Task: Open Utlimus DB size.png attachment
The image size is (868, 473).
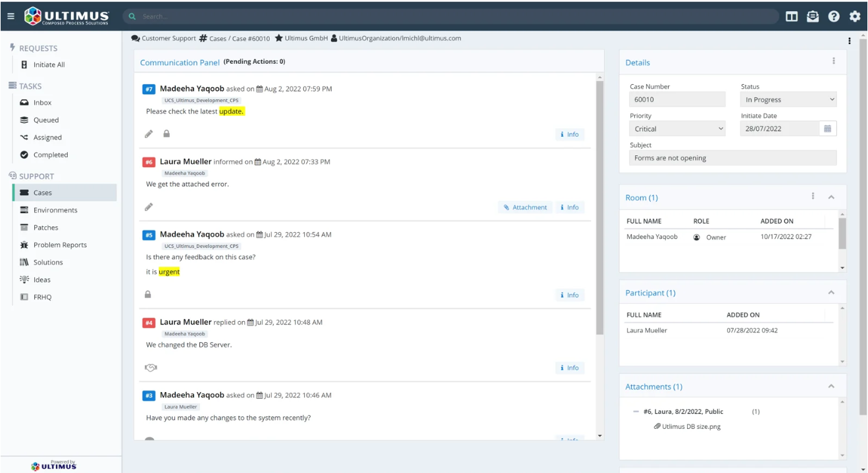Action: [691, 426]
